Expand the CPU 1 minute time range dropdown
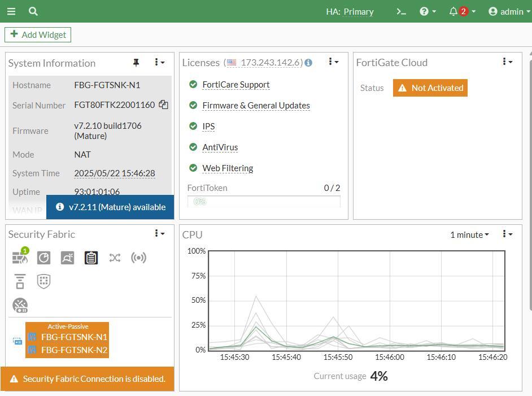Screen dimensions: 532x396 [x=469, y=234]
